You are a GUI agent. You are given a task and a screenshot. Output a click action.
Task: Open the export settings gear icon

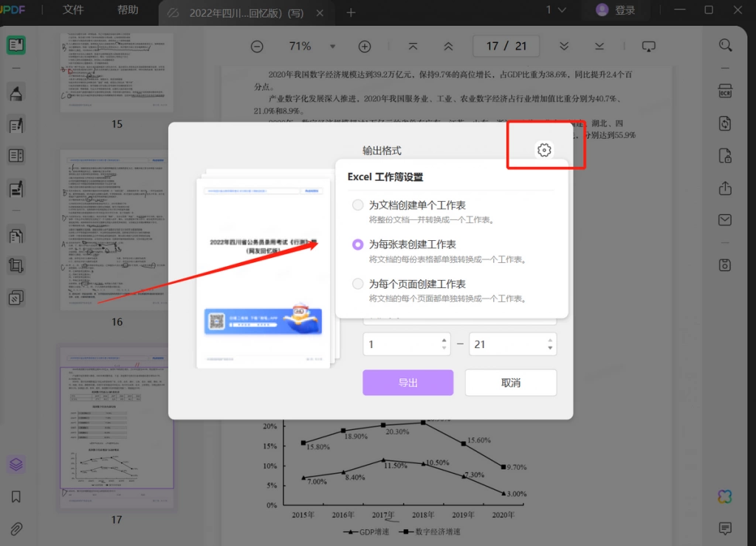(x=544, y=150)
